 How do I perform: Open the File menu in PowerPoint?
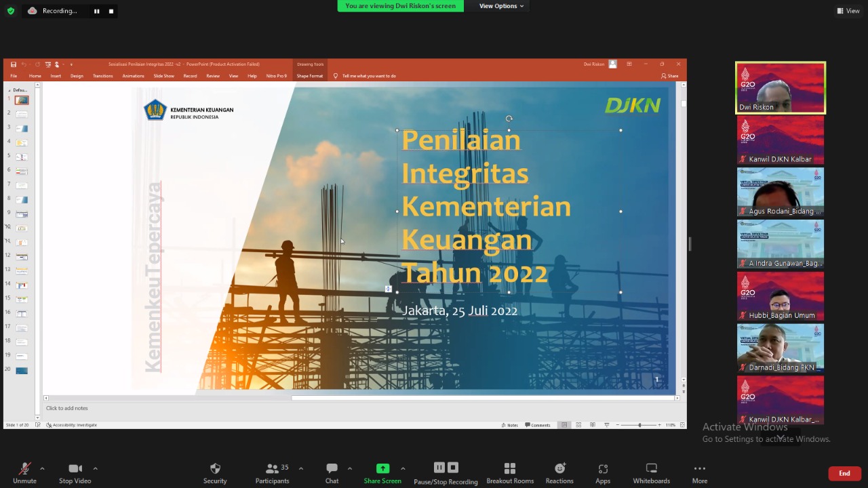point(14,76)
